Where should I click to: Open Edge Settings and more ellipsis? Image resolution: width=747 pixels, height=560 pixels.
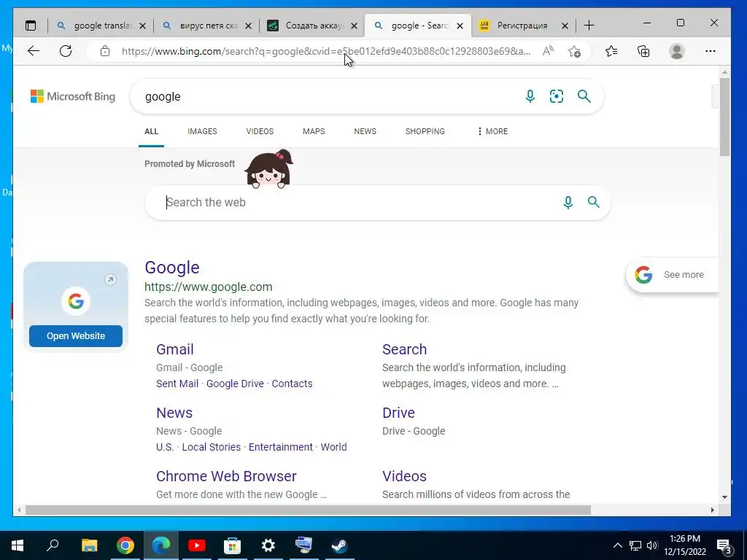[711, 51]
